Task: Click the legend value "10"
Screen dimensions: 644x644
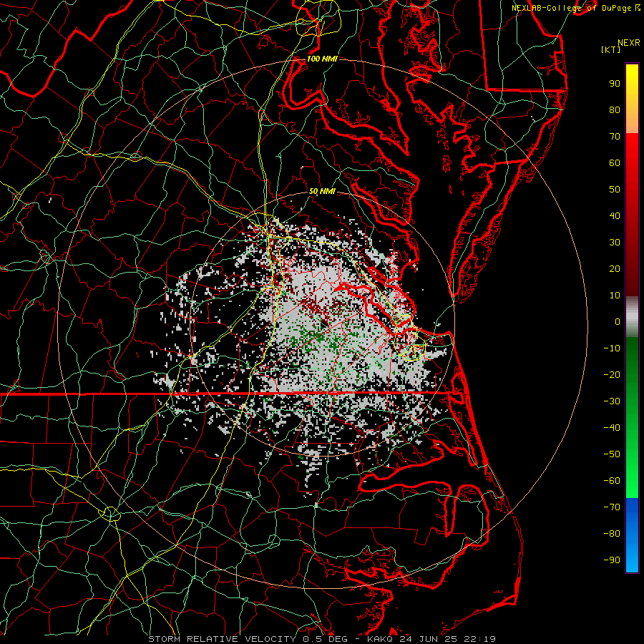Action: 615,296
